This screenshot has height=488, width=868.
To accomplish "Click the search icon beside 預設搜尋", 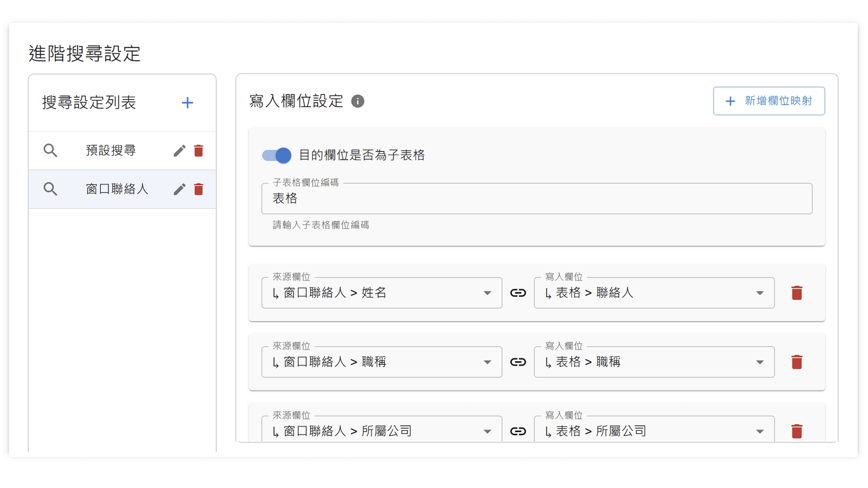I will point(50,150).
